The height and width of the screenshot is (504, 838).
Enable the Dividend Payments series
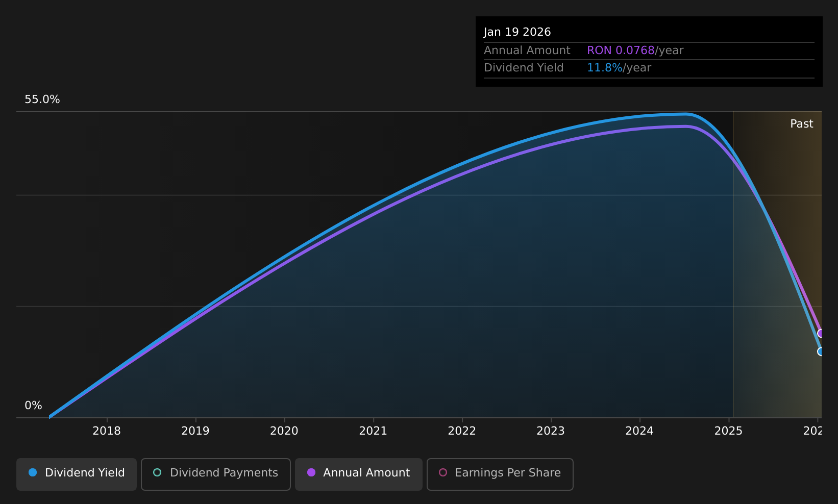coord(215,474)
